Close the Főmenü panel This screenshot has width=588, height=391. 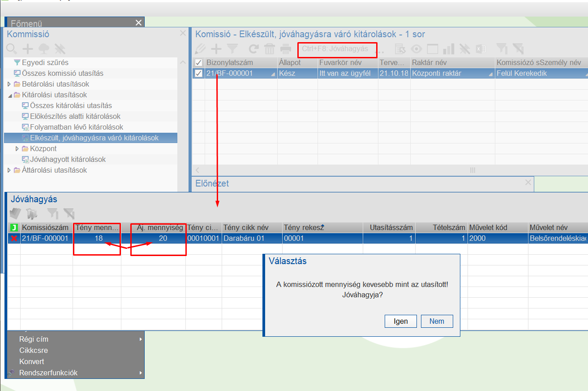point(138,22)
